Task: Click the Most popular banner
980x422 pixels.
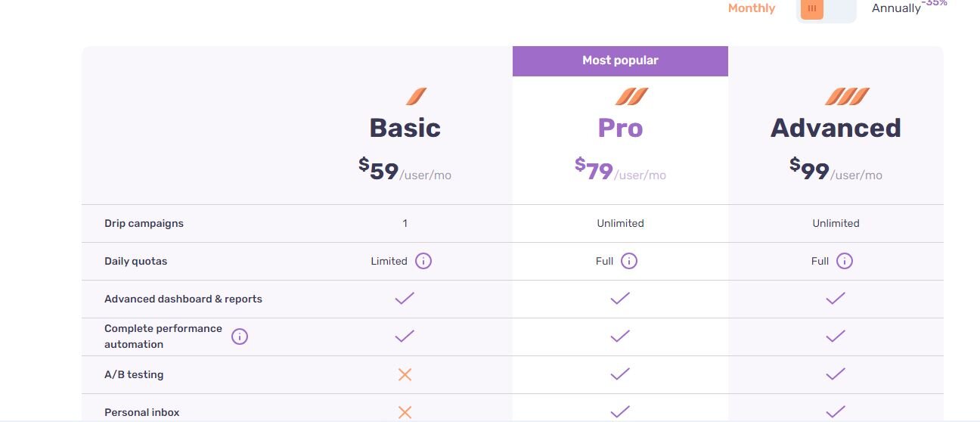Action: pos(620,61)
